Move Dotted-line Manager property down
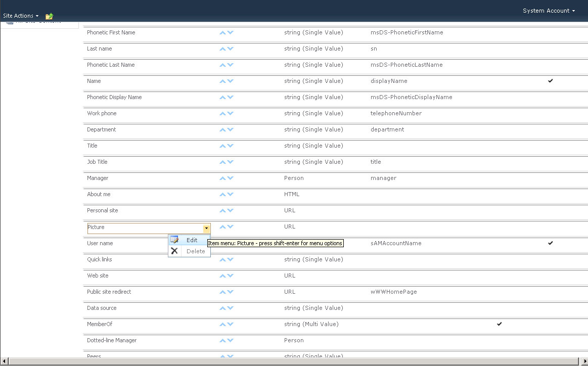 pyautogui.click(x=230, y=341)
